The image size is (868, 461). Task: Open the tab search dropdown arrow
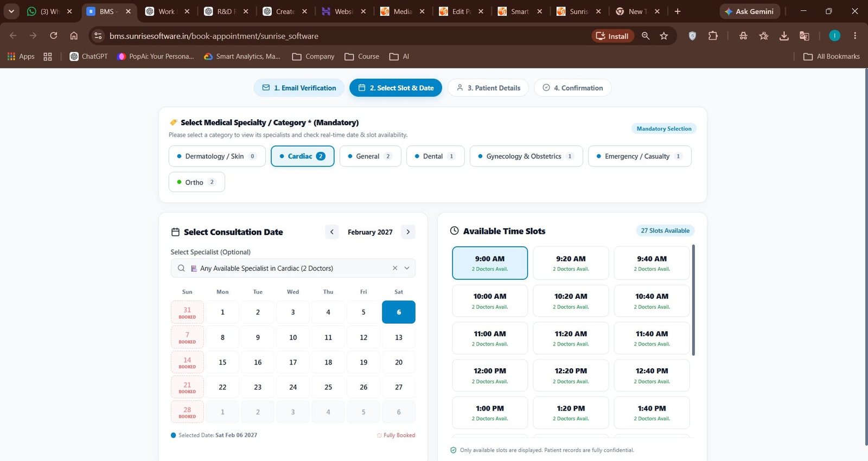click(x=11, y=11)
